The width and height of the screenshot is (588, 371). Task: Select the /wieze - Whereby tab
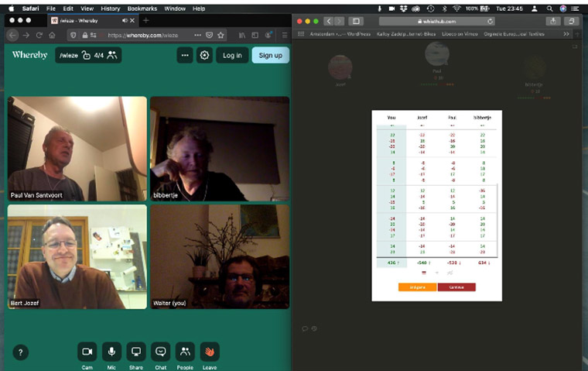tap(93, 21)
